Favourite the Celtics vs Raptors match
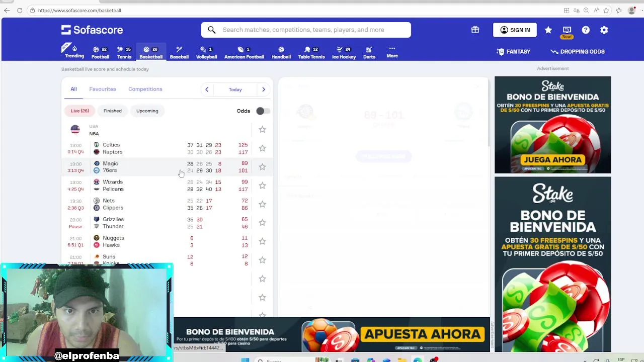This screenshot has height=362, width=644. pyautogui.click(x=262, y=148)
